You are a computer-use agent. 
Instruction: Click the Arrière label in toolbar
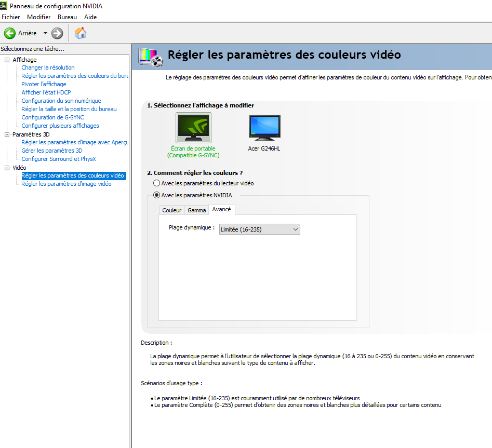[28, 33]
